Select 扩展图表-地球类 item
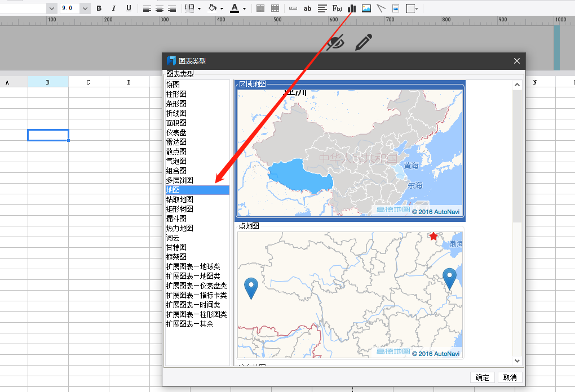The image size is (575, 392). pos(197,266)
